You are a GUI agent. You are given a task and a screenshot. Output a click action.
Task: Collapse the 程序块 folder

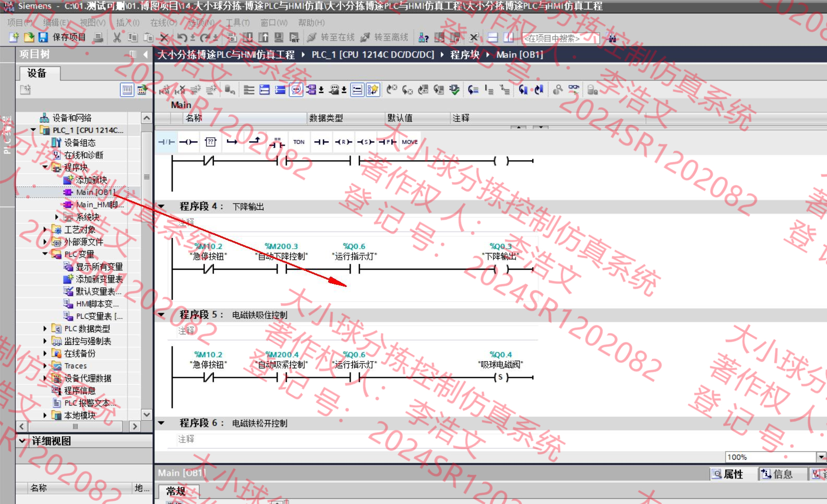pos(45,167)
